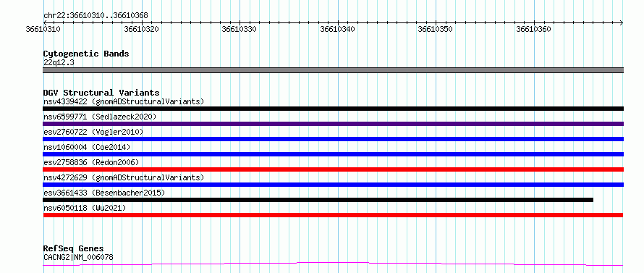The height and width of the screenshot is (273, 644).
Task: Click the magenta CACNG2 gene line
Action: click(333, 264)
